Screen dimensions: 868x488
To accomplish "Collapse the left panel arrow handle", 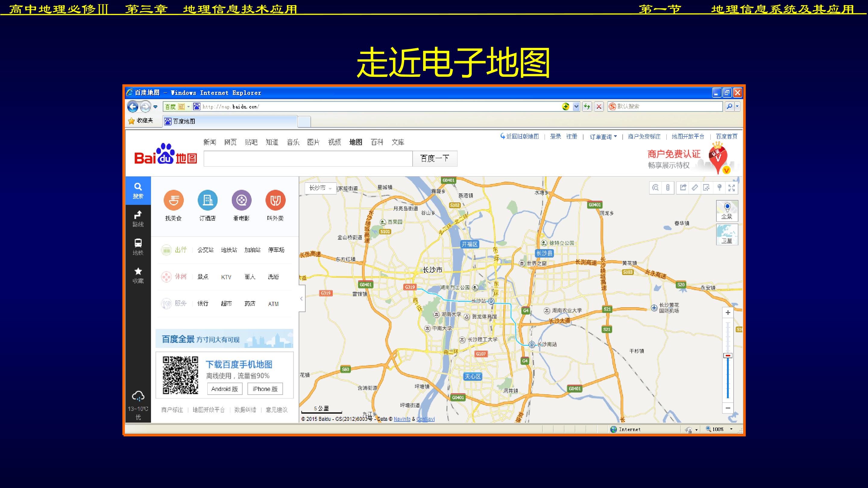I will pyautogui.click(x=302, y=299).
